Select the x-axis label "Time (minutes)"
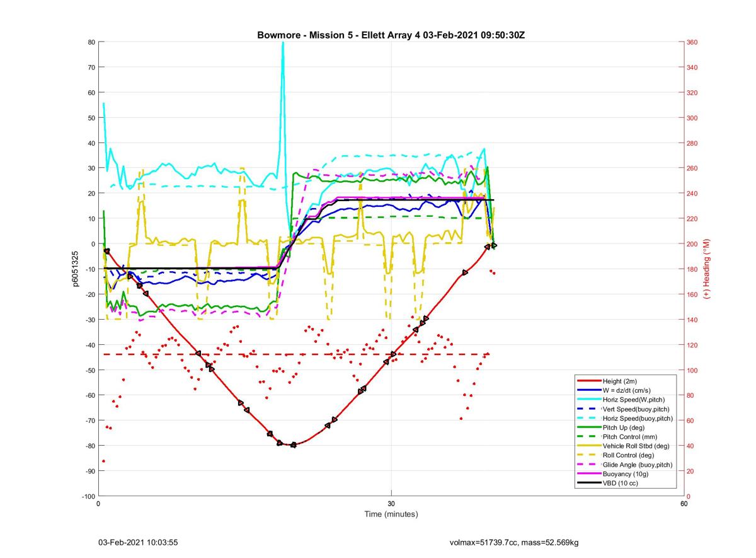Image resolution: width=756 pixels, height=558 pixels. click(x=391, y=514)
